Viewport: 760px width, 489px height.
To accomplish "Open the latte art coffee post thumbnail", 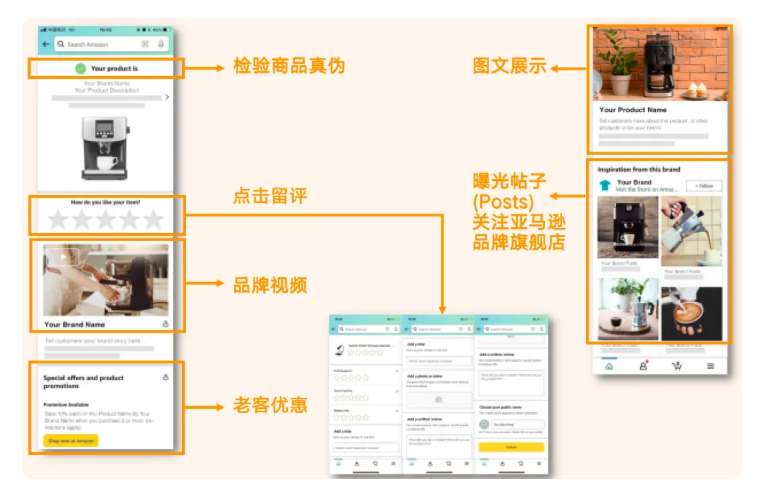I will tap(691, 314).
